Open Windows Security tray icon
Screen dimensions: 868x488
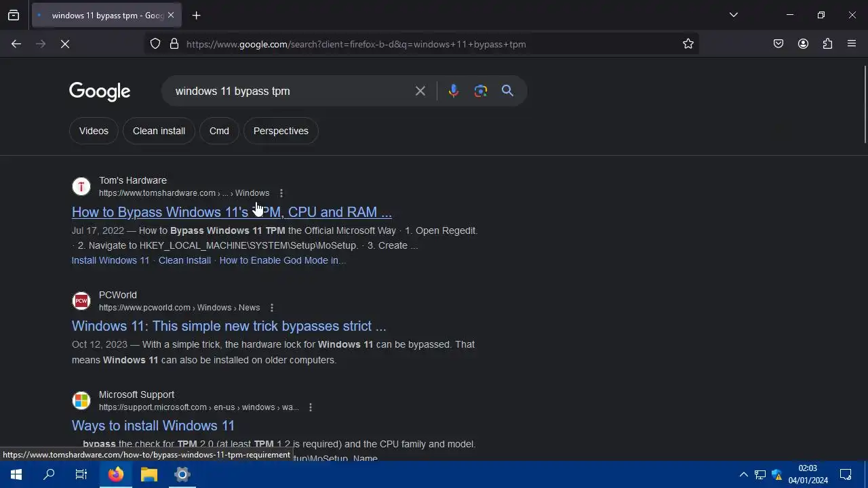pos(777,474)
